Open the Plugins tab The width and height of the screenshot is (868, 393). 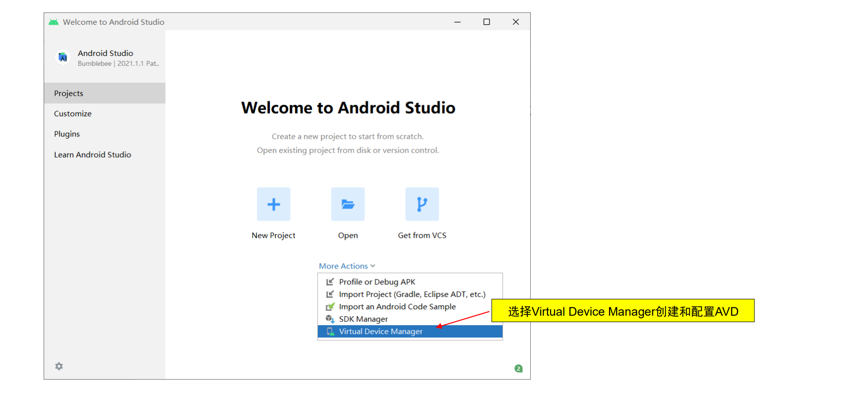point(105,134)
